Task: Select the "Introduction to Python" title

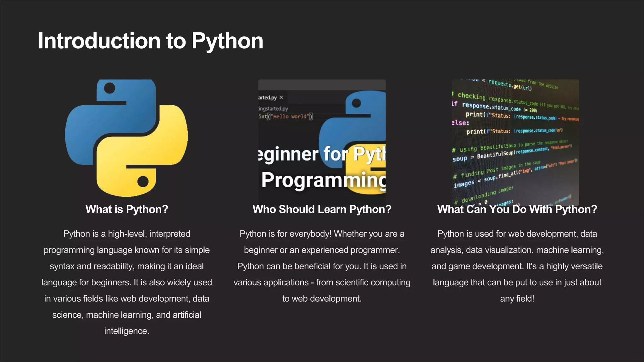Action: [150, 41]
